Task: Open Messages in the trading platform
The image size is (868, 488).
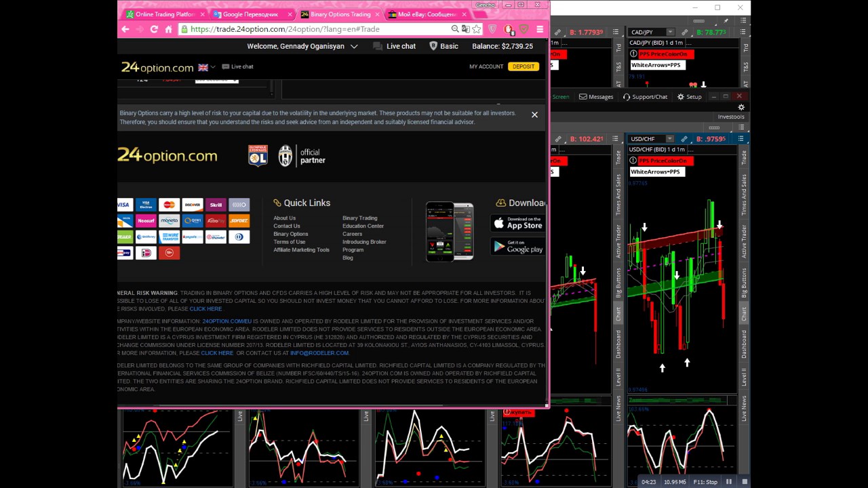Action: [596, 97]
